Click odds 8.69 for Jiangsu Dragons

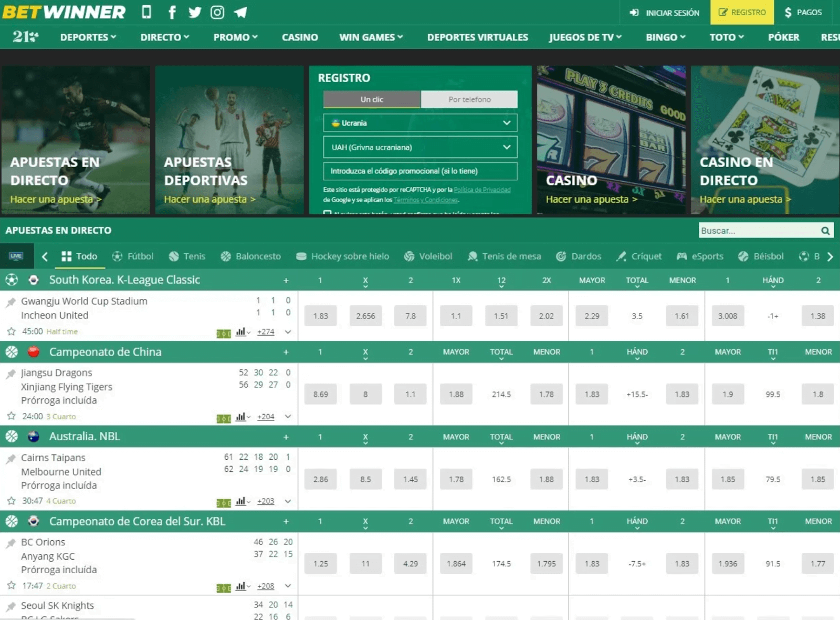pos(320,395)
